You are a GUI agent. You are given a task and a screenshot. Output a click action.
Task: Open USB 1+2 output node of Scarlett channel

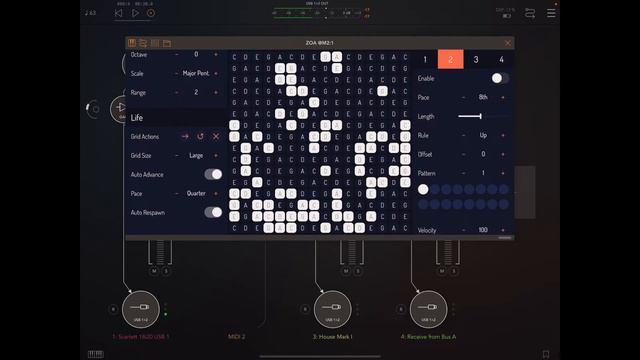pos(141,309)
